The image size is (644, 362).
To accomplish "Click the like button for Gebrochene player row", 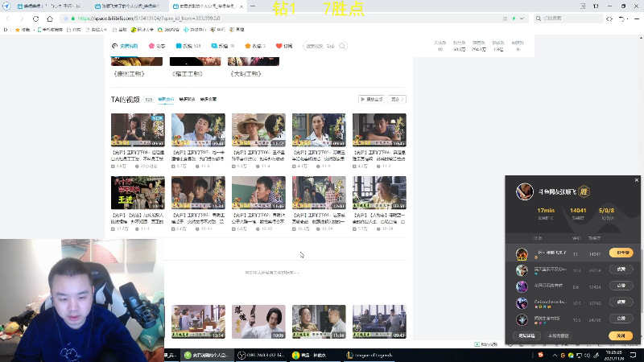I will [x=621, y=302].
